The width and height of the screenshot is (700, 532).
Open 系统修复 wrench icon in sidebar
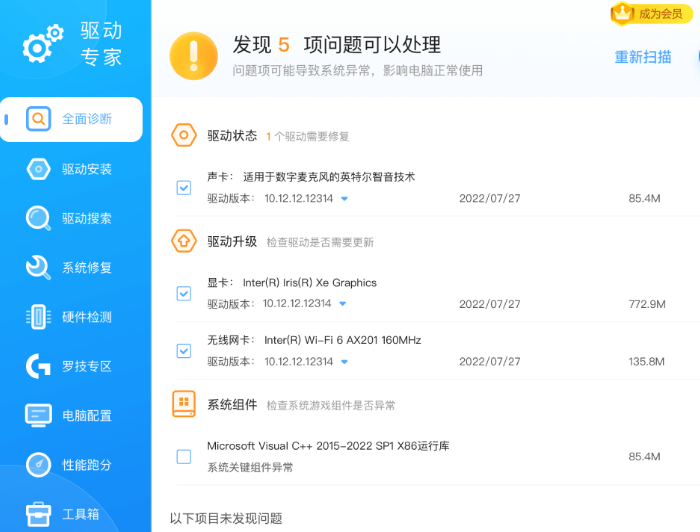(x=38, y=268)
